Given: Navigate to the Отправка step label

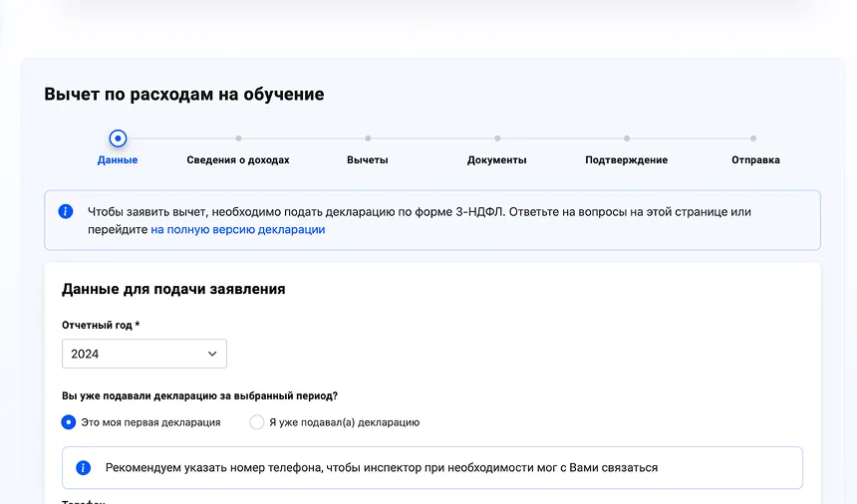Looking at the screenshot, I should 755,160.
